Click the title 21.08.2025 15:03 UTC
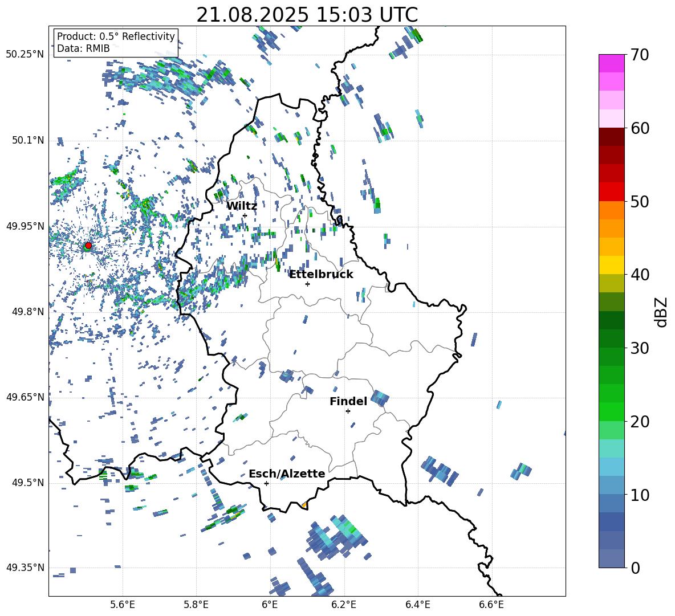This screenshot has width=675, height=616. [307, 15]
